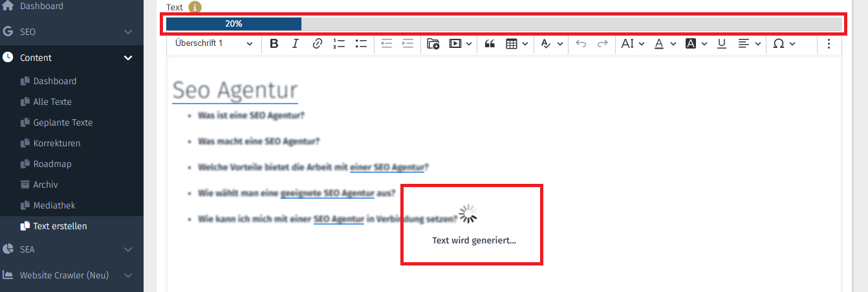This screenshot has width=868, height=292.
Task: Click the SEA pie chart icon
Action: point(8,249)
